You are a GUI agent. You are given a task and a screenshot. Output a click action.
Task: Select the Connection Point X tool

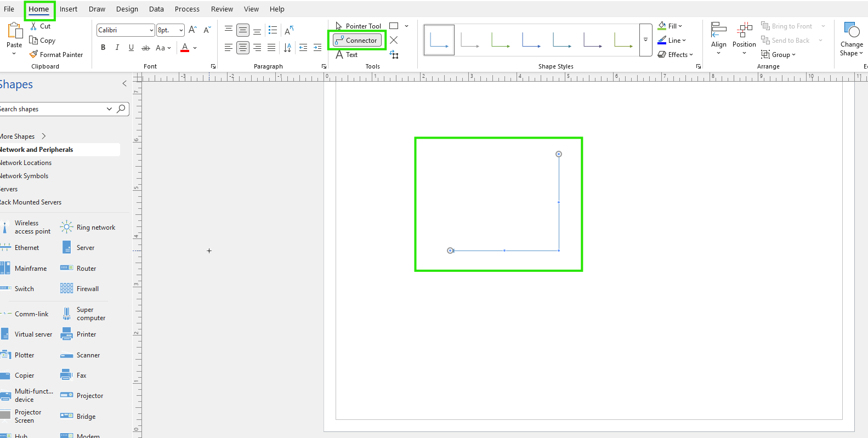394,40
